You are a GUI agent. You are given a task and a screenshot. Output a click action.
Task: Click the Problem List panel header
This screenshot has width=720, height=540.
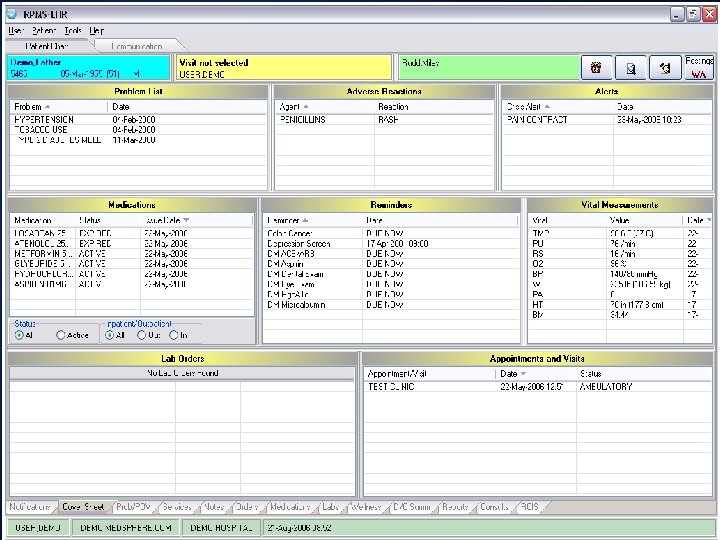(138, 91)
